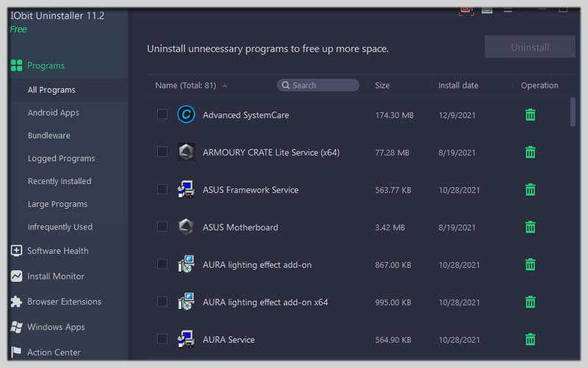Click the 174.30 MB size value
The height and width of the screenshot is (368, 588).
(x=394, y=116)
